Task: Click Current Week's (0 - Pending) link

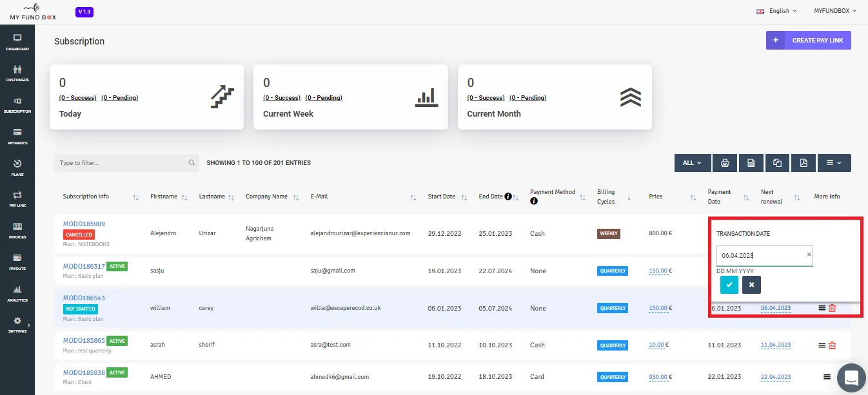Action: tap(324, 98)
